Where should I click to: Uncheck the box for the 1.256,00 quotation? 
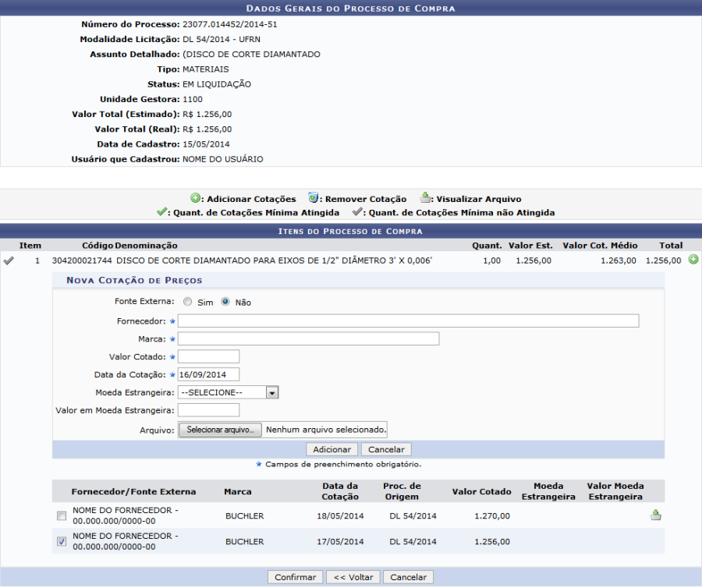[62, 541]
